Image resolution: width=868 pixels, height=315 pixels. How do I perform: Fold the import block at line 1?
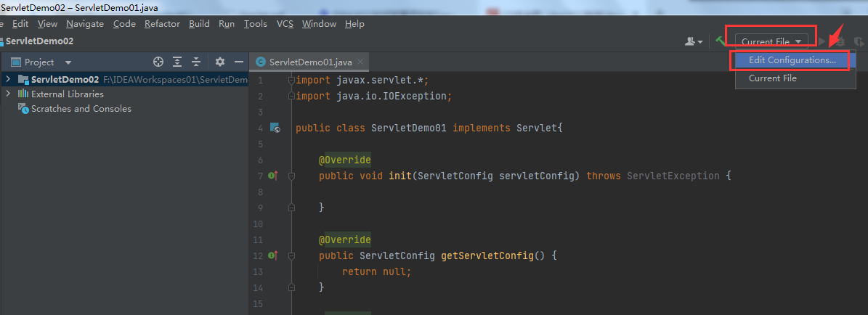[x=291, y=81]
